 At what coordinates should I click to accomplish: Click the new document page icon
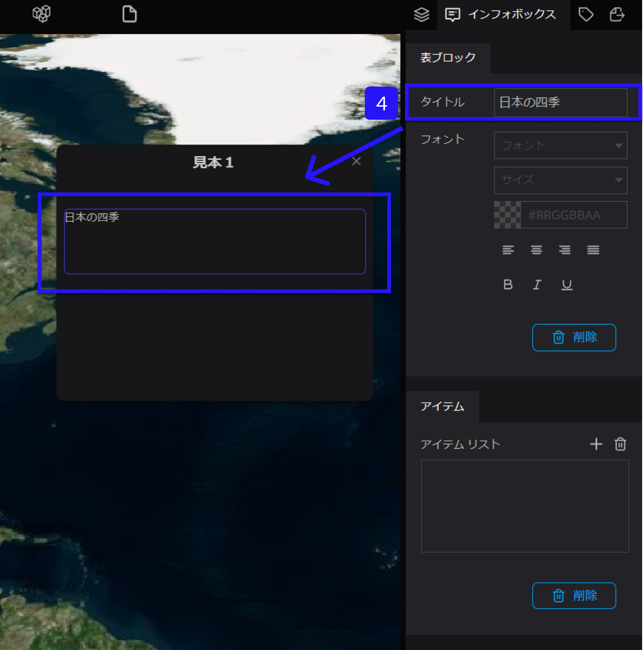tap(129, 14)
